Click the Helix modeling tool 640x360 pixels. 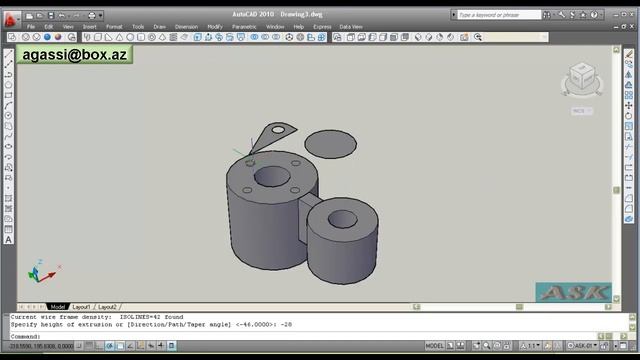[173, 37]
